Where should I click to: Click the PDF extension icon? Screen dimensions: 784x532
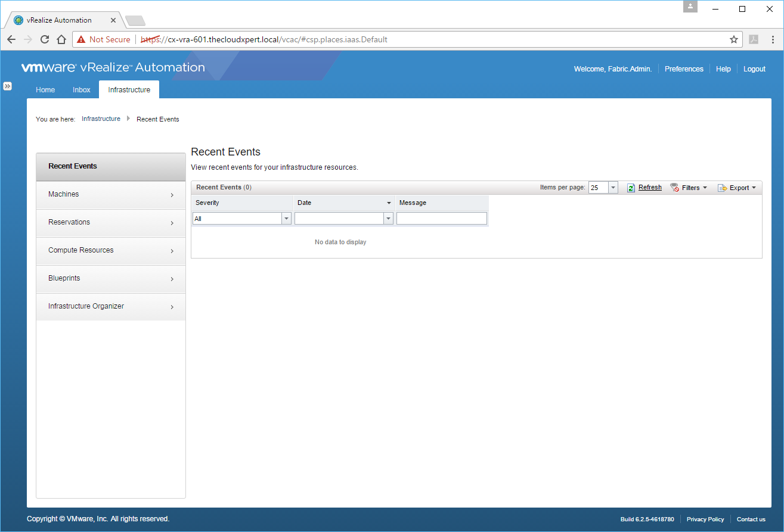pos(754,39)
